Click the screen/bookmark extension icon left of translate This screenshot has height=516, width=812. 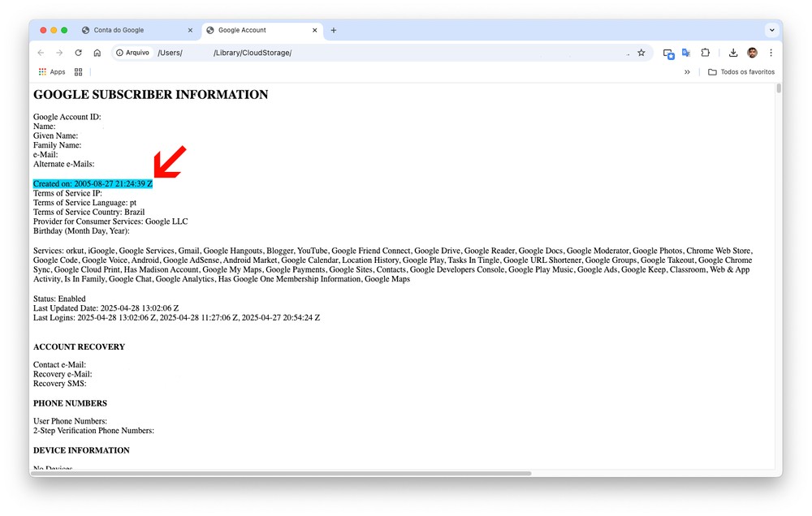(x=668, y=54)
